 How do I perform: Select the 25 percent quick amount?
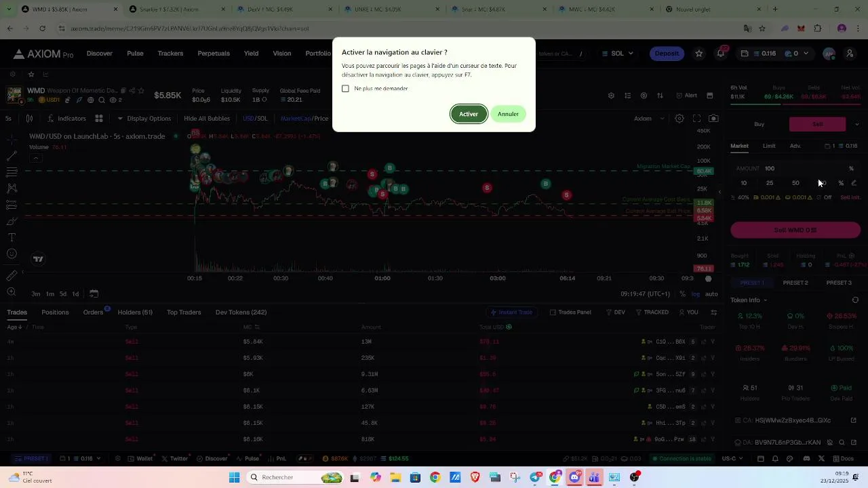[x=769, y=183]
